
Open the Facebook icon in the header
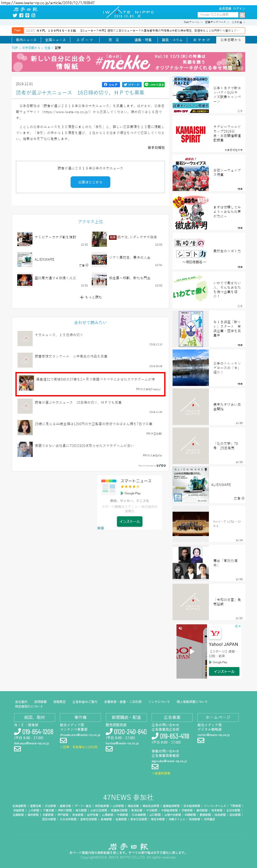point(21,15)
